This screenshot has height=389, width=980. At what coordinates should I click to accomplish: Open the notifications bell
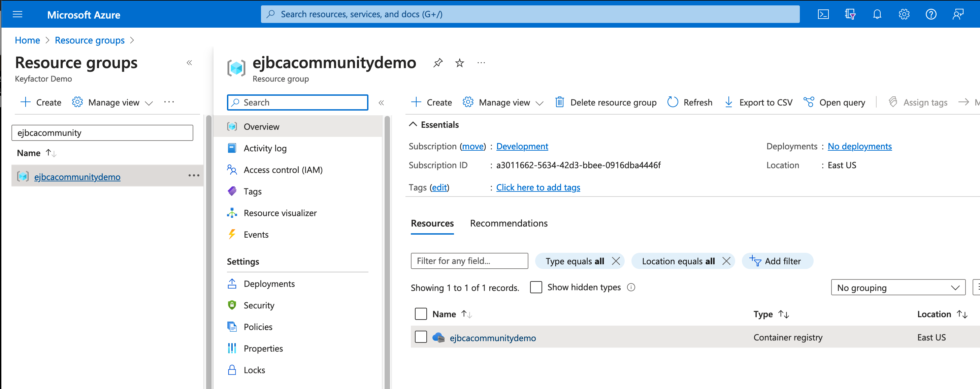coord(877,14)
